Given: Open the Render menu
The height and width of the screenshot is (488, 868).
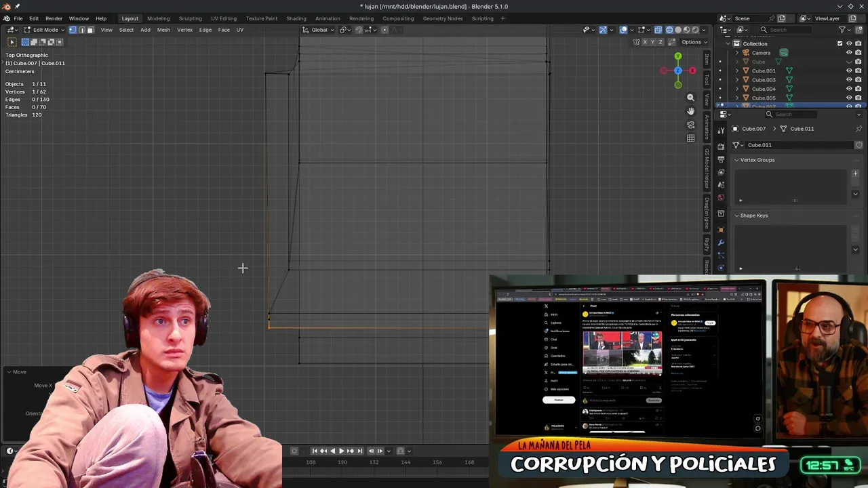Looking at the screenshot, I should (54, 18).
